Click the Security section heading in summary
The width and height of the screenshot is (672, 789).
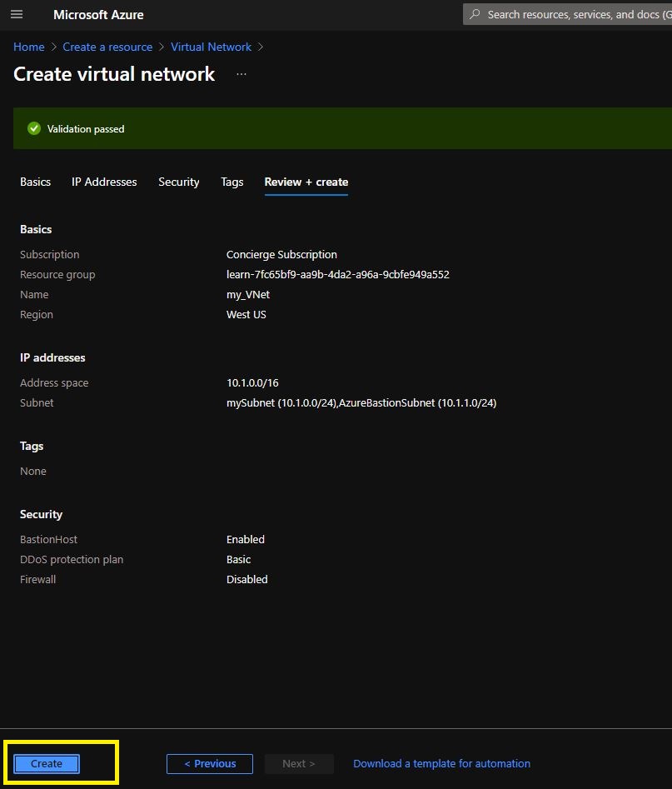point(42,514)
